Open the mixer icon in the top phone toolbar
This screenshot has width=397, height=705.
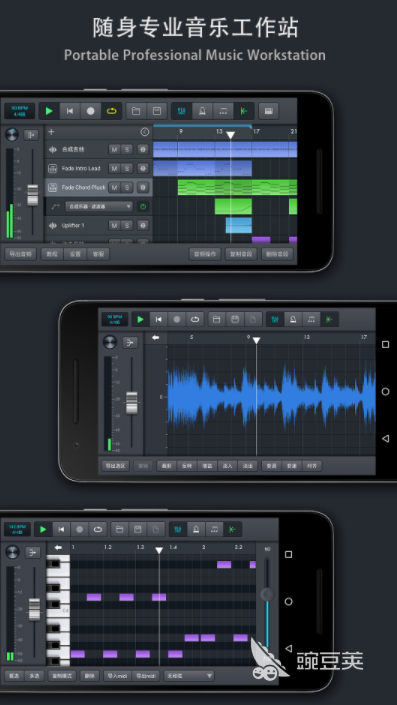point(182,111)
